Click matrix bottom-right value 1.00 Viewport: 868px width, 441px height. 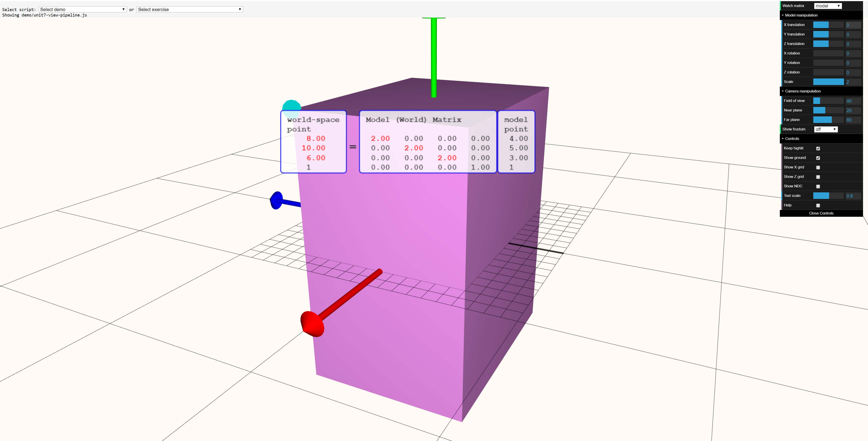(480, 167)
